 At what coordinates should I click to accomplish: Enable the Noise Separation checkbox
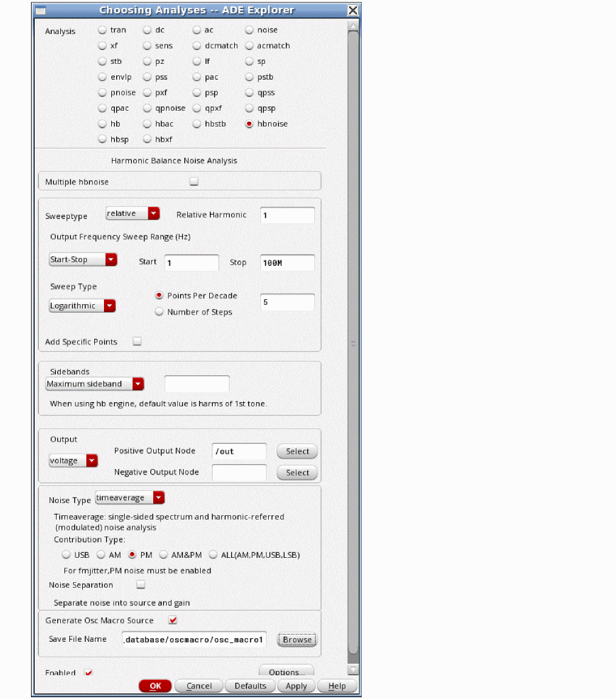click(141, 585)
